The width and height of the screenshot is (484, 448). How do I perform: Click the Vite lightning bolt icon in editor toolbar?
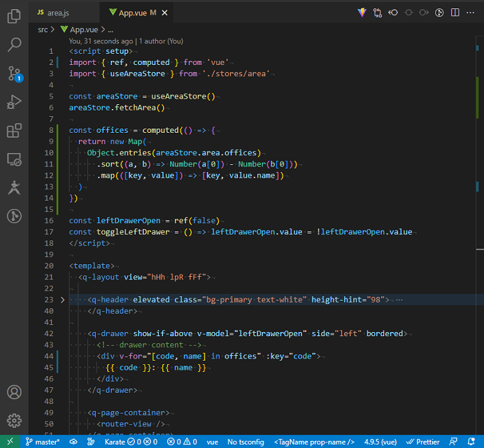pyautogui.click(x=362, y=13)
